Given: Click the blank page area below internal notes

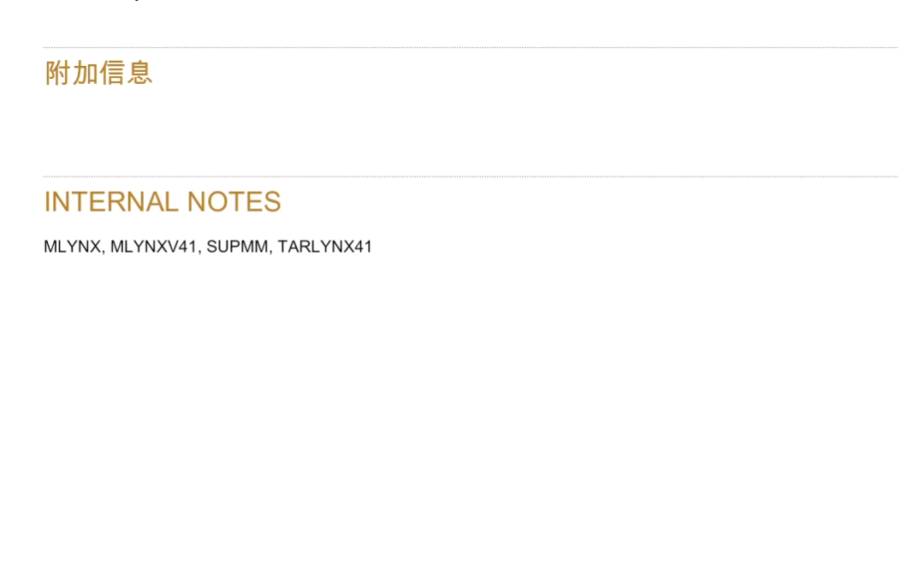Looking at the screenshot, I should 471,413.
